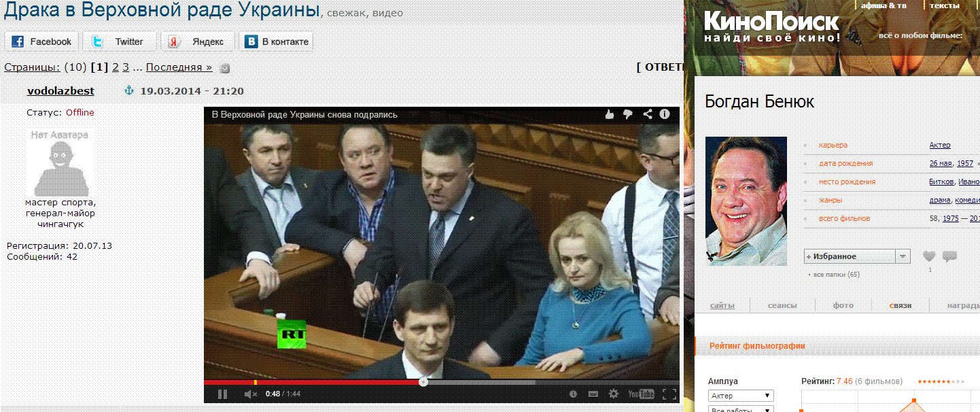Click the anchor icon beside post date
This screenshot has height=412, width=980.
coord(129,90)
